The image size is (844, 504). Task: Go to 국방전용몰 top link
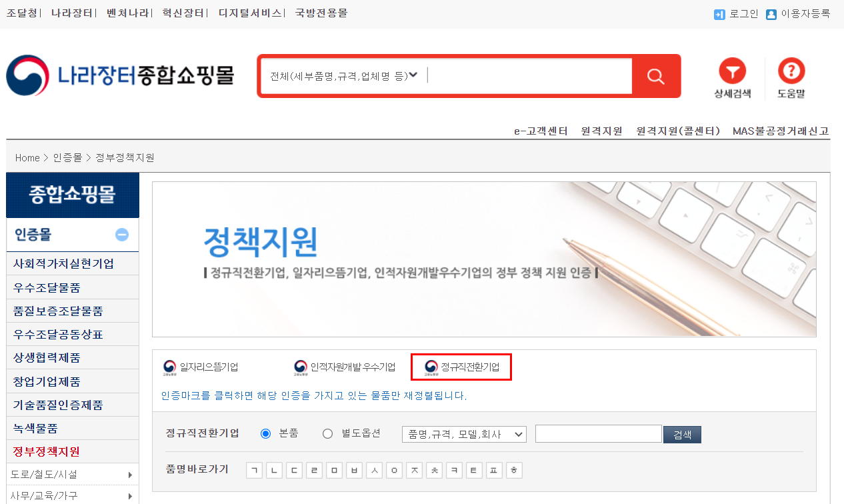[321, 13]
